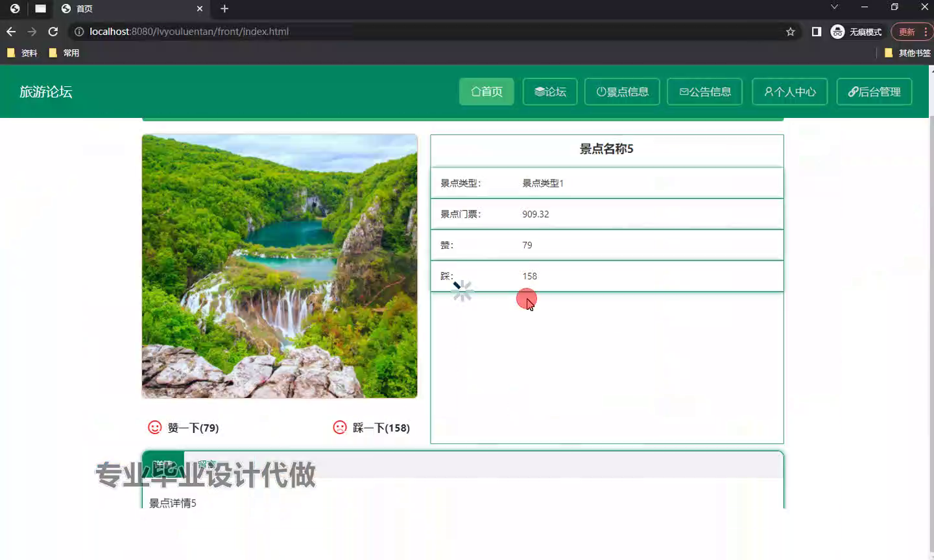
Task: Open the Chrome three-dot menu
Action: (926, 31)
